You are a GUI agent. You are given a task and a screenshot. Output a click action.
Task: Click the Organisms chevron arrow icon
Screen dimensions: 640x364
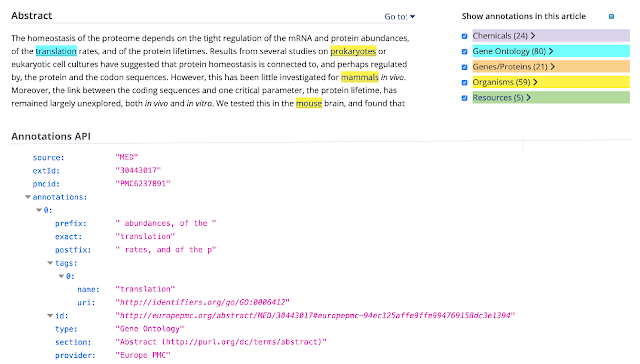click(536, 82)
